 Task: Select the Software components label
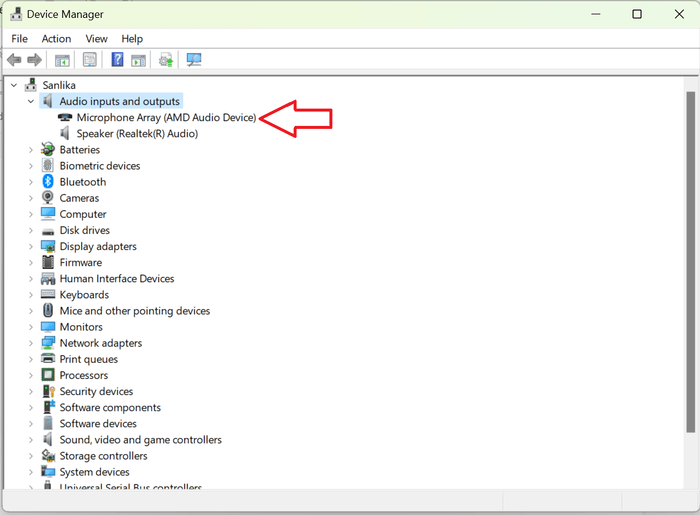[x=110, y=407]
